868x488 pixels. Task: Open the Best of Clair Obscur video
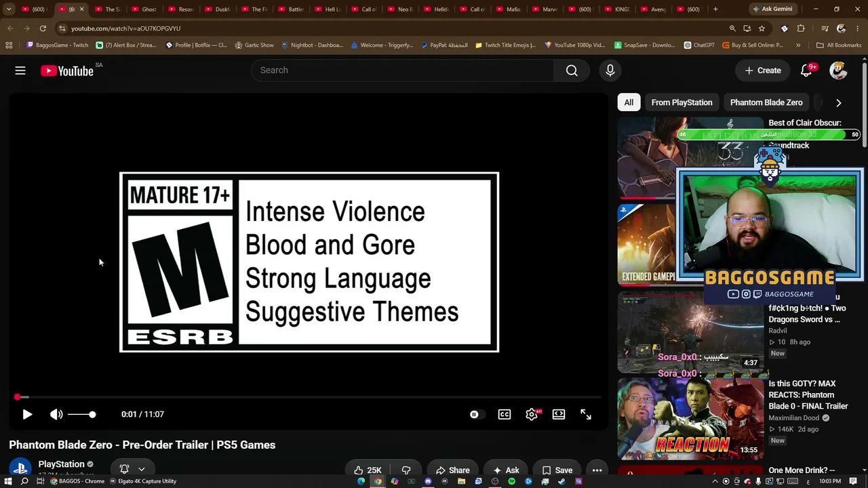690,157
